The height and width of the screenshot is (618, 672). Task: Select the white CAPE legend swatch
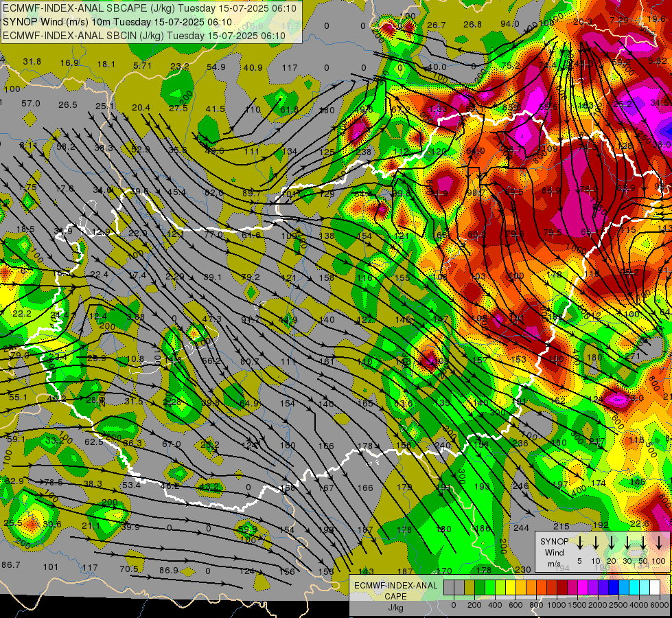click(654, 587)
